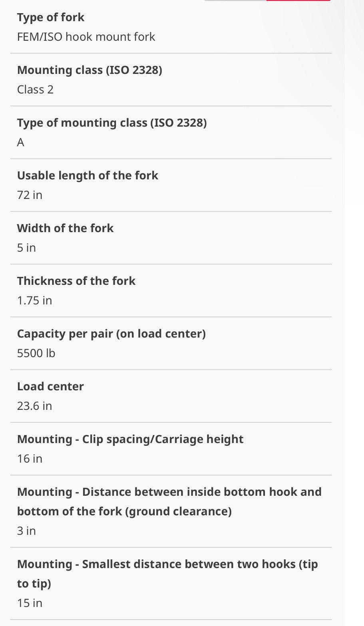Click the '1.75 in' thickness value

[34, 300]
